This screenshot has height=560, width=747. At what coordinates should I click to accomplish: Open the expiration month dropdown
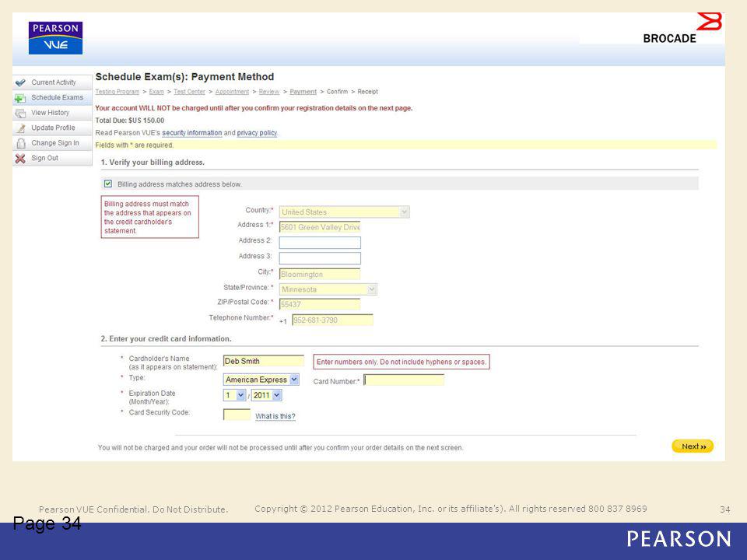point(234,395)
